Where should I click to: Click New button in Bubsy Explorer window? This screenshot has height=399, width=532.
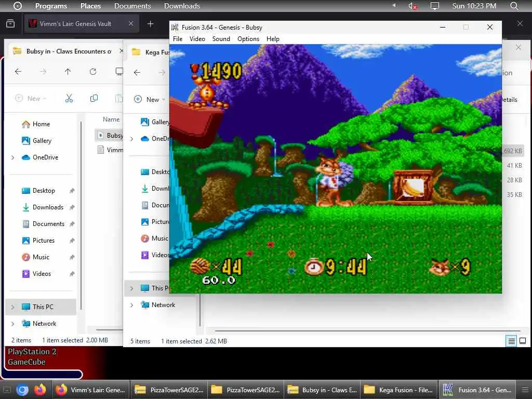coord(31,98)
